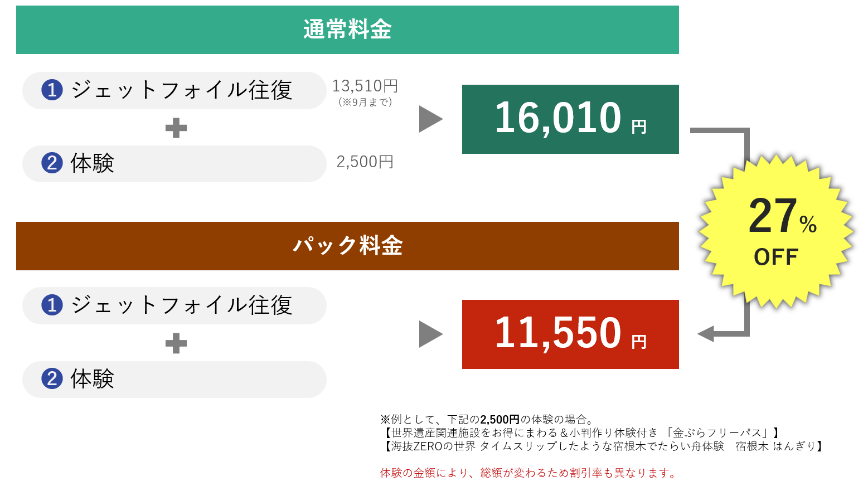The height and width of the screenshot is (491, 868).
Task: Click the gray plus sign in パック料金 section
Action: point(176,343)
